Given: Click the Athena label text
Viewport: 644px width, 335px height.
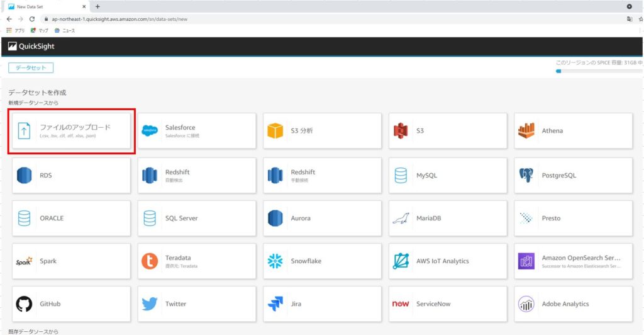Looking at the screenshot, I should [x=552, y=131].
